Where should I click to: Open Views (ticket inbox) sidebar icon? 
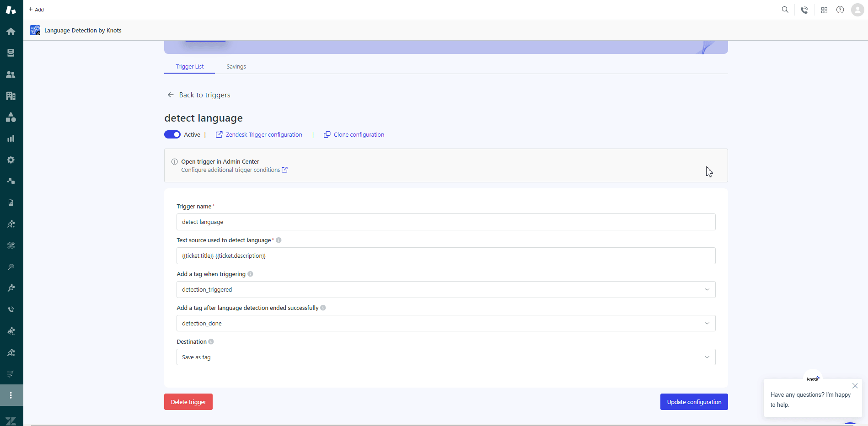click(11, 53)
